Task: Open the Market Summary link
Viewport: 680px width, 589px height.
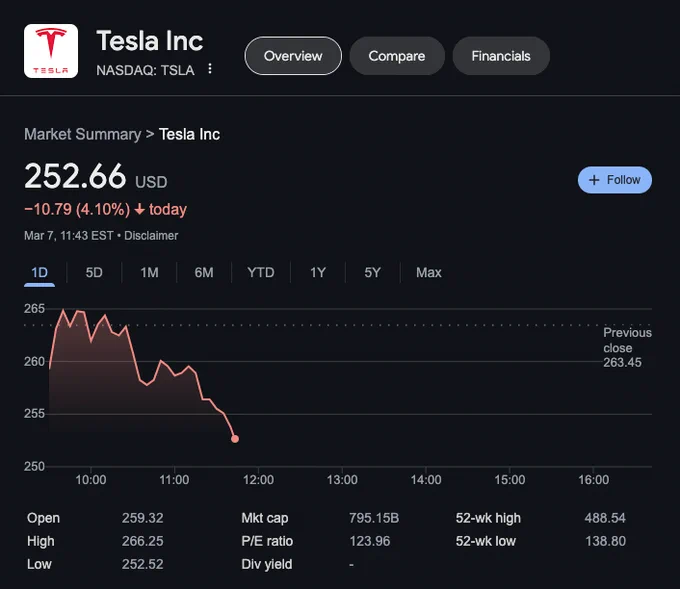Action: (x=82, y=134)
